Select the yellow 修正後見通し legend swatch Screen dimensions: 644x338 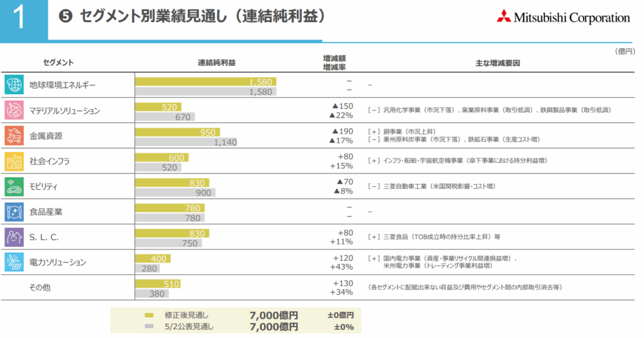pyautogui.click(x=149, y=315)
